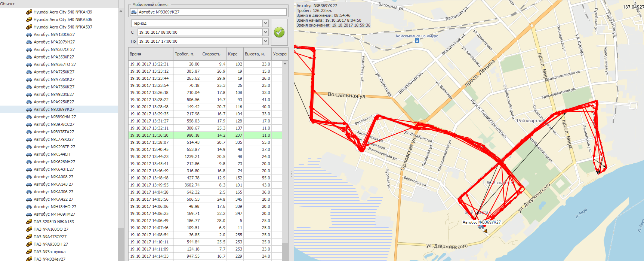Expand the end date 19.10.2017 17:00:00 dropdown

pos(265,41)
